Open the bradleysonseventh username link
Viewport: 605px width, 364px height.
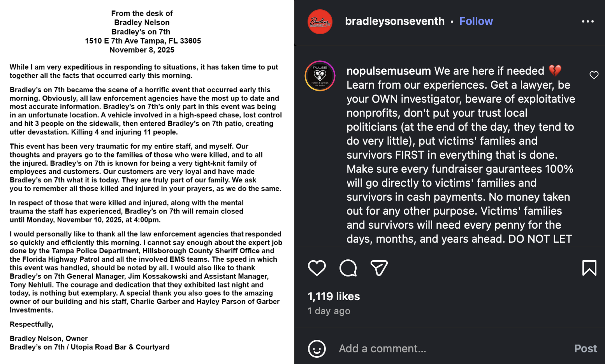click(395, 21)
